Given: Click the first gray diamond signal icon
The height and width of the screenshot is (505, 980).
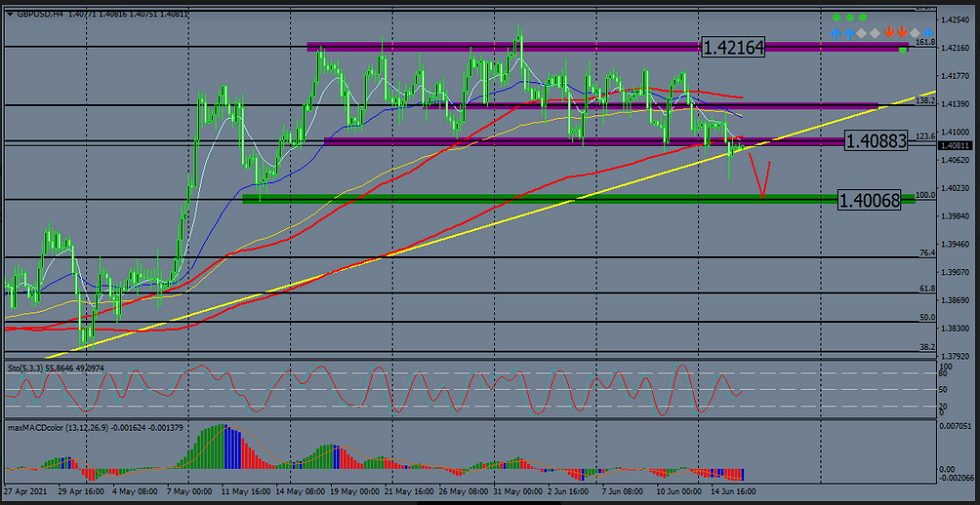Looking at the screenshot, I should click(862, 33).
